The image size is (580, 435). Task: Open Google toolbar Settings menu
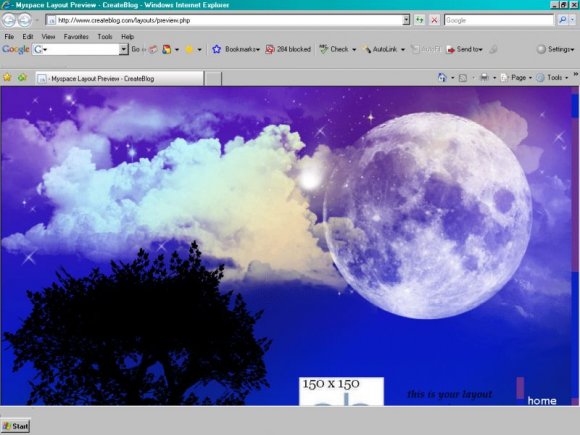point(556,49)
